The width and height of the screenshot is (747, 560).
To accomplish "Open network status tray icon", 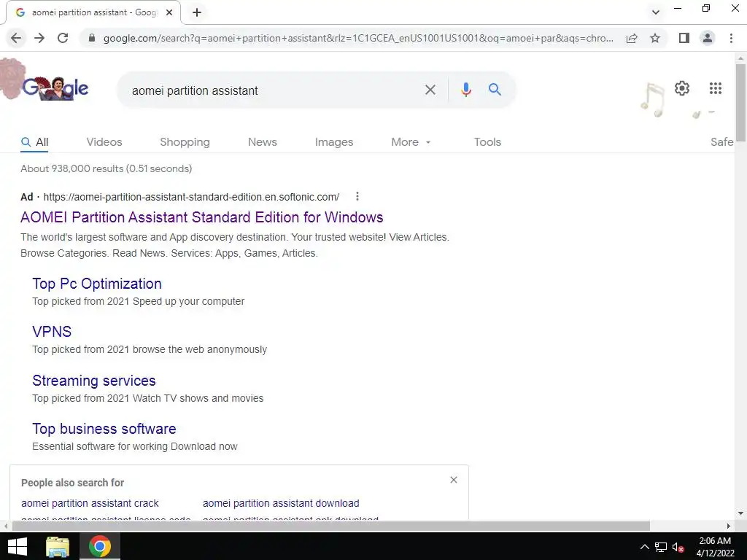I will tap(661, 547).
